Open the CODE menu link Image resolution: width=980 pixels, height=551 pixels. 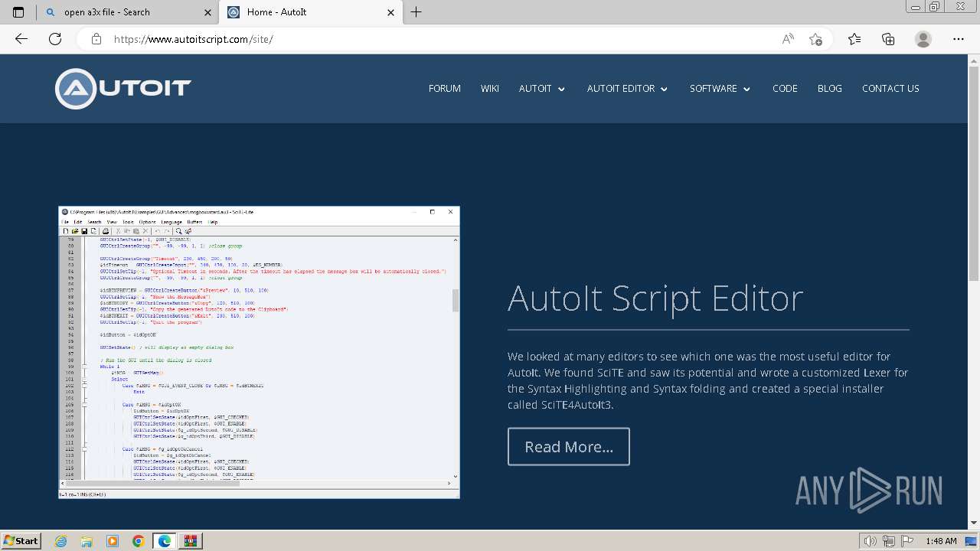(x=785, y=89)
